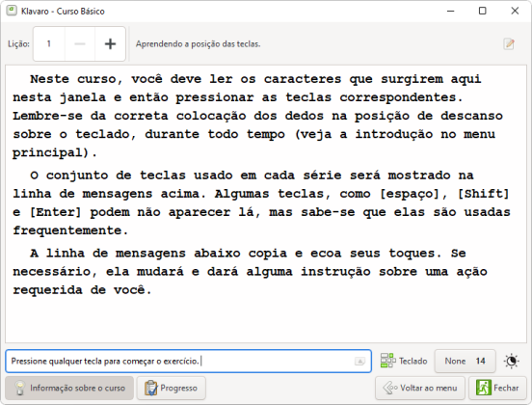This screenshot has height=405, width=532.
Task: Change the font size value 14
Action: coord(465,361)
